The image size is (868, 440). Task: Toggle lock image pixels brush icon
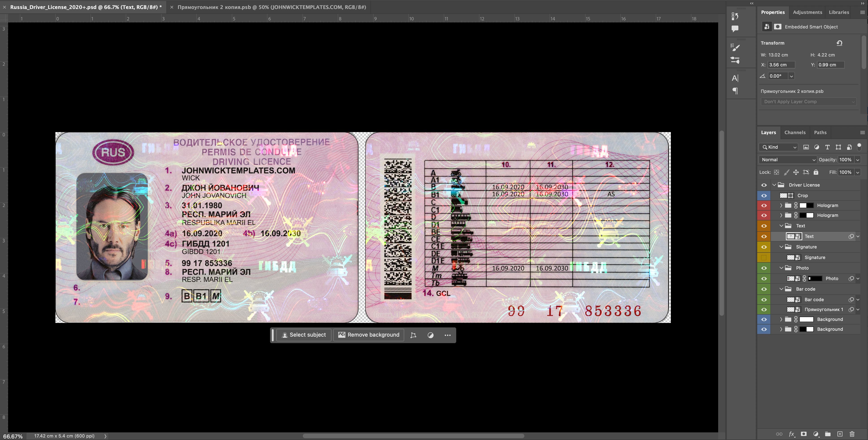(x=786, y=172)
